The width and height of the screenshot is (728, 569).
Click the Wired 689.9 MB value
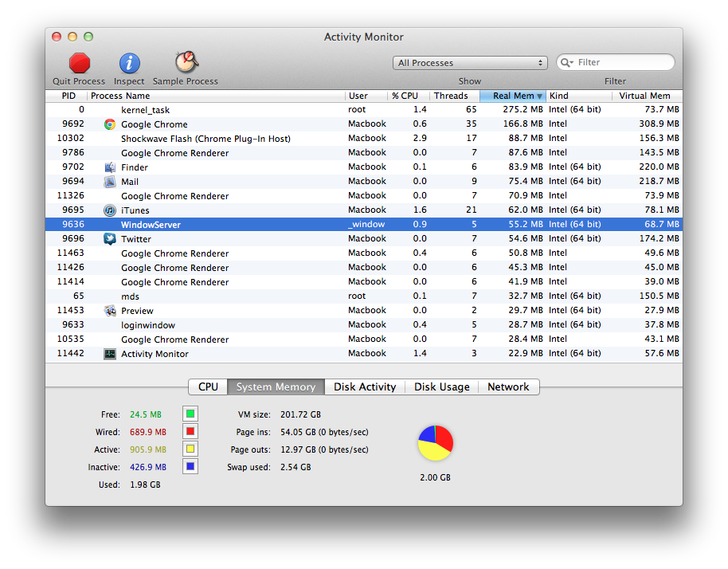coord(148,432)
